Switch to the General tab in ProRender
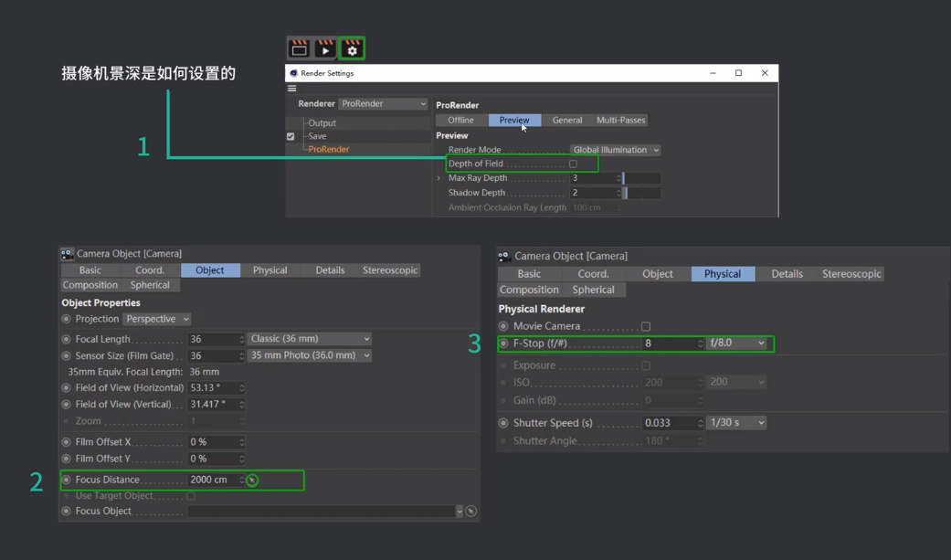This screenshot has width=951, height=560. click(x=566, y=121)
